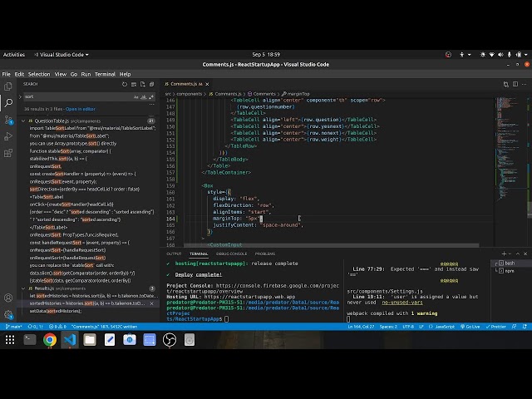Open Source Control view in activity bar
Image resolution: width=532 pixels, height=399 pixels.
[x=8, y=120]
